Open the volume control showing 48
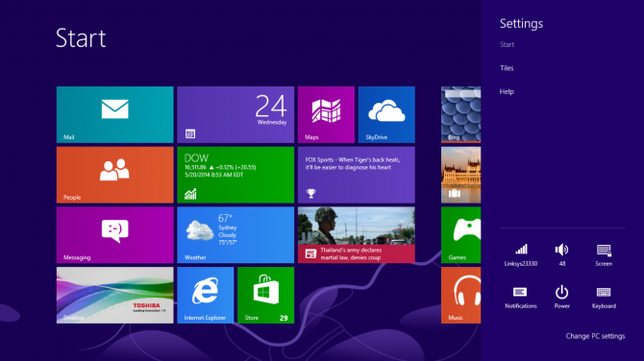The height and width of the screenshot is (361, 644). 562,255
